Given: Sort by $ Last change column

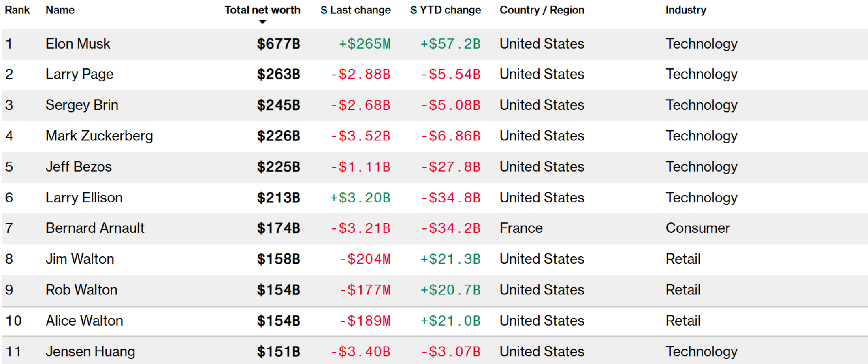Looking at the screenshot, I should tap(356, 10).
